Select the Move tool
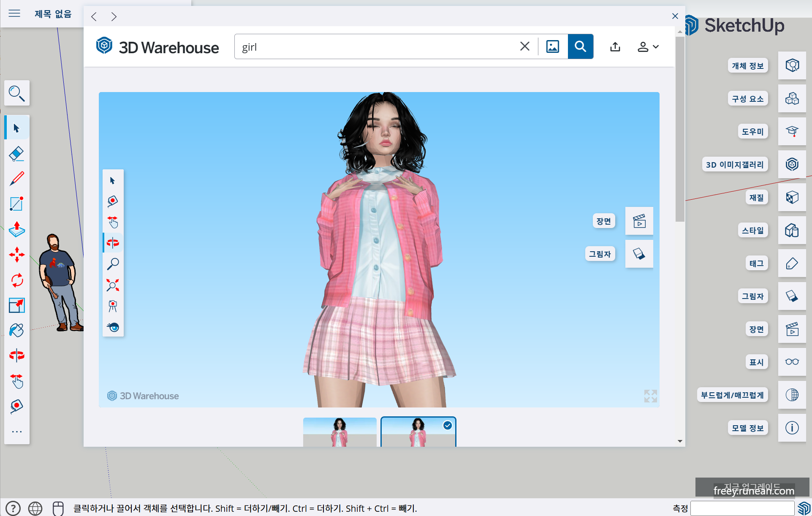812x516 pixels. (16, 255)
